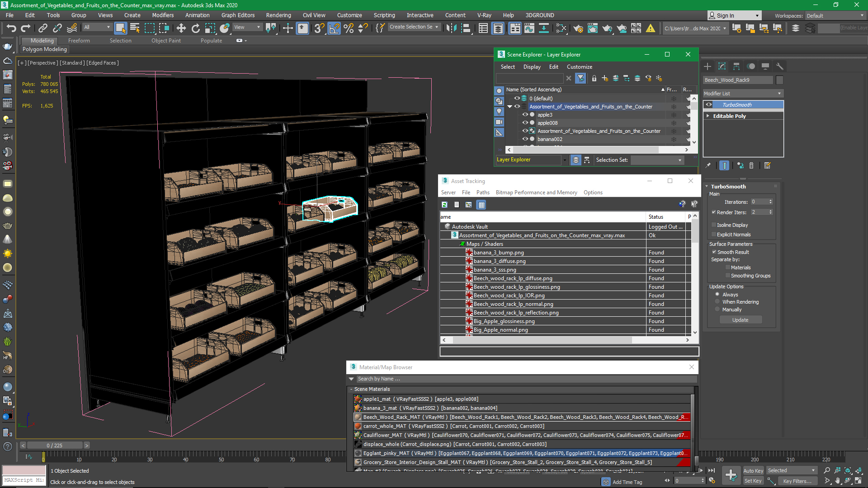This screenshot has height=488, width=868.
Task: Open the Modifier List dropdown
Action: (743, 94)
